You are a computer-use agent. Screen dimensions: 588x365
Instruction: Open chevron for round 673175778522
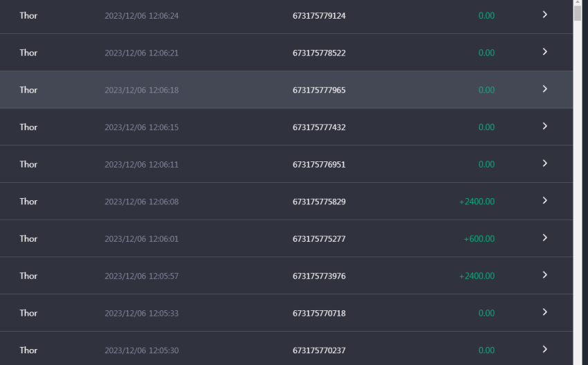[x=545, y=52]
